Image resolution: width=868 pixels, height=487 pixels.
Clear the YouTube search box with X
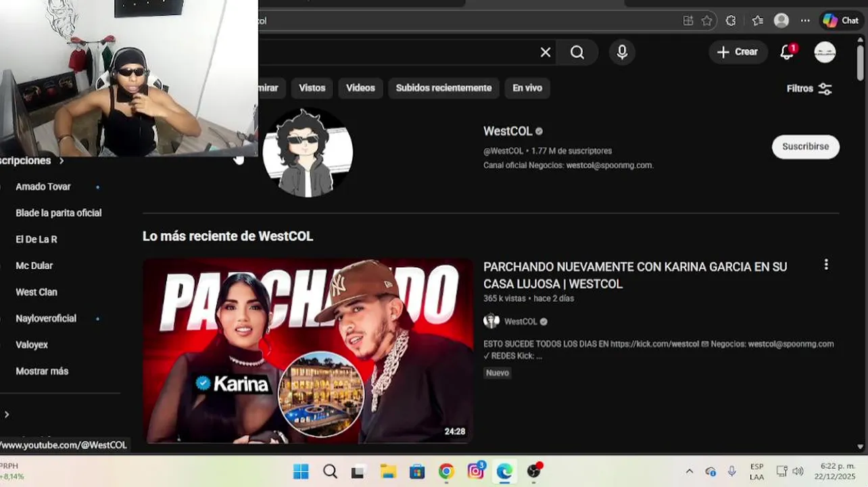pyautogui.click(x=546, y=53)
